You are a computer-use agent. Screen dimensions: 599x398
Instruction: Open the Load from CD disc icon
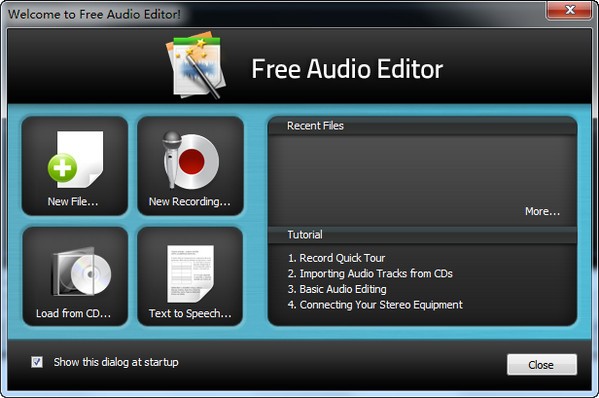[x=82, y=272]
